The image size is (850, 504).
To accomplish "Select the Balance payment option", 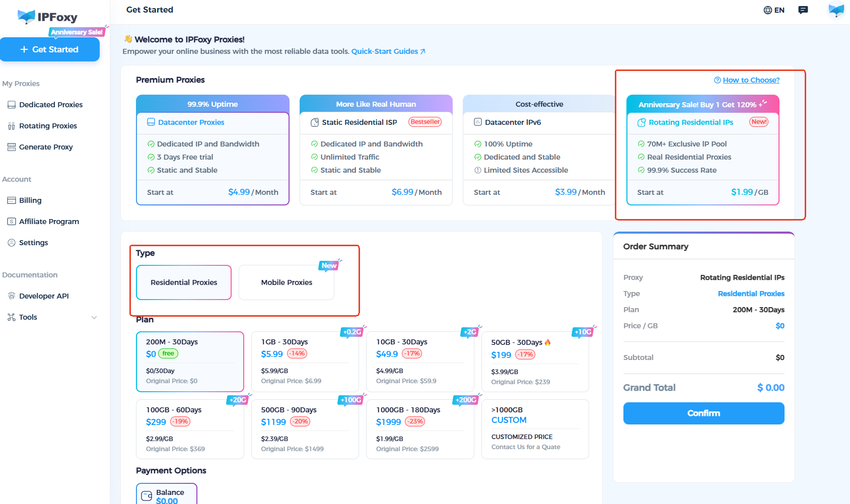I will (167, 495).
